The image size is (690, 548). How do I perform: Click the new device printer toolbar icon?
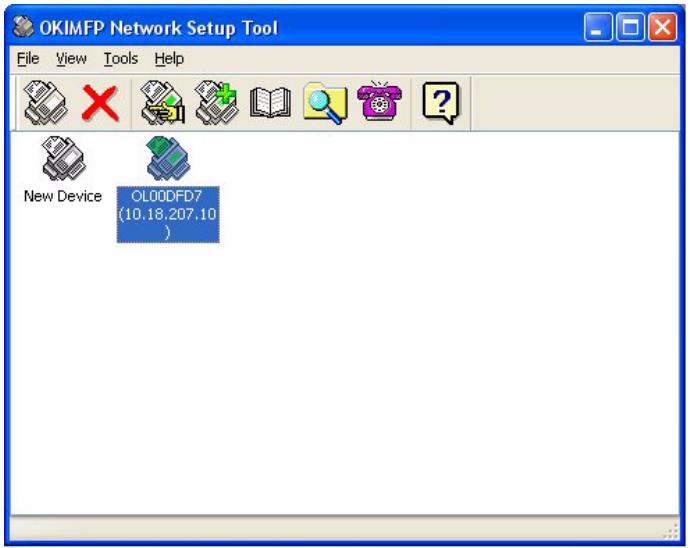coord(46,103)
